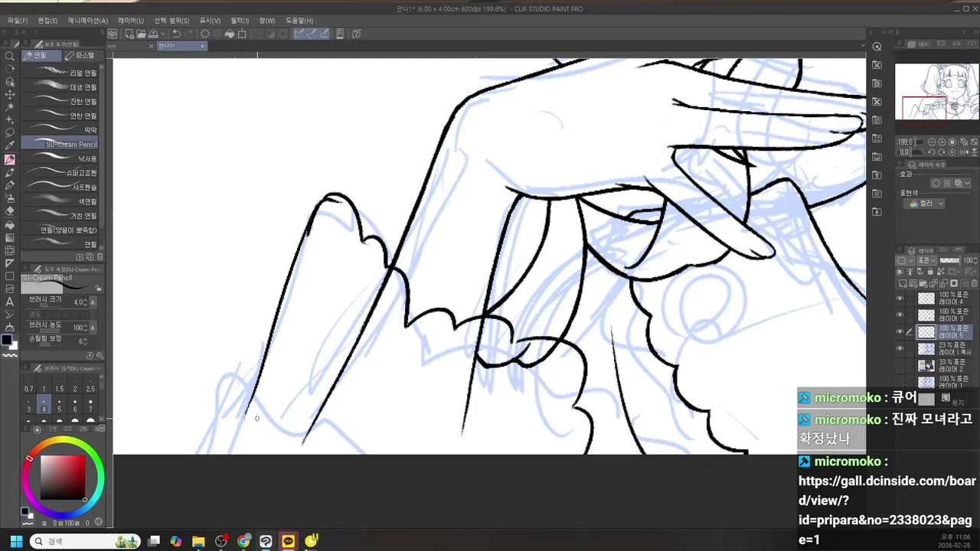Click the Clip Studio launcher icon
This screenshot has height=551, width=980.
coord(113,34)
